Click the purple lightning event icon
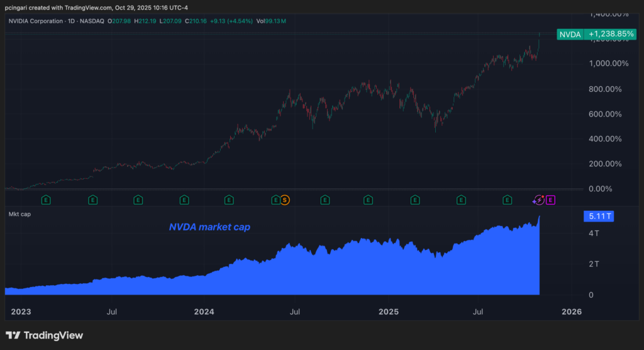This screenshot has height=350, width=644. (538, 200)
